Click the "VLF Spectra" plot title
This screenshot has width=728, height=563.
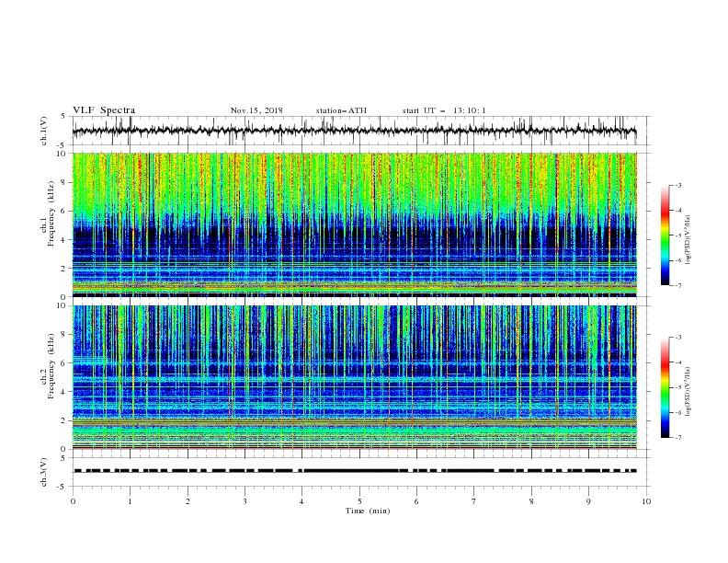click(104, 110)
